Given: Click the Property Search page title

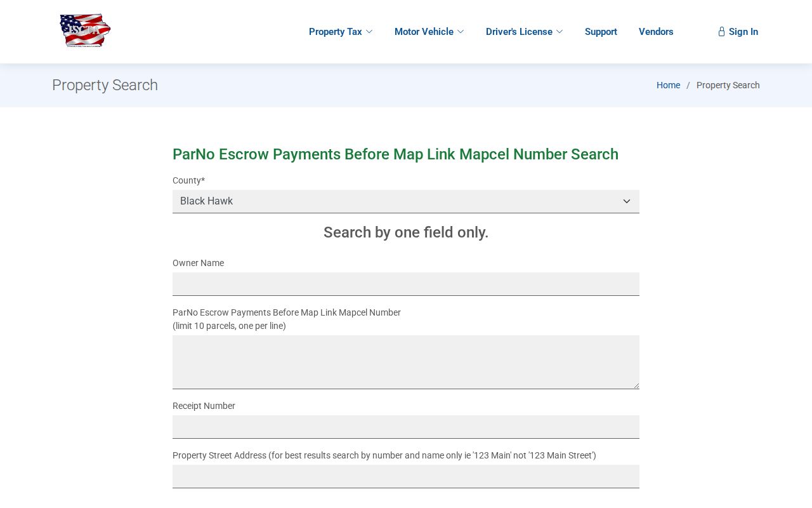Looking at the screenshot, I should 105,85.
